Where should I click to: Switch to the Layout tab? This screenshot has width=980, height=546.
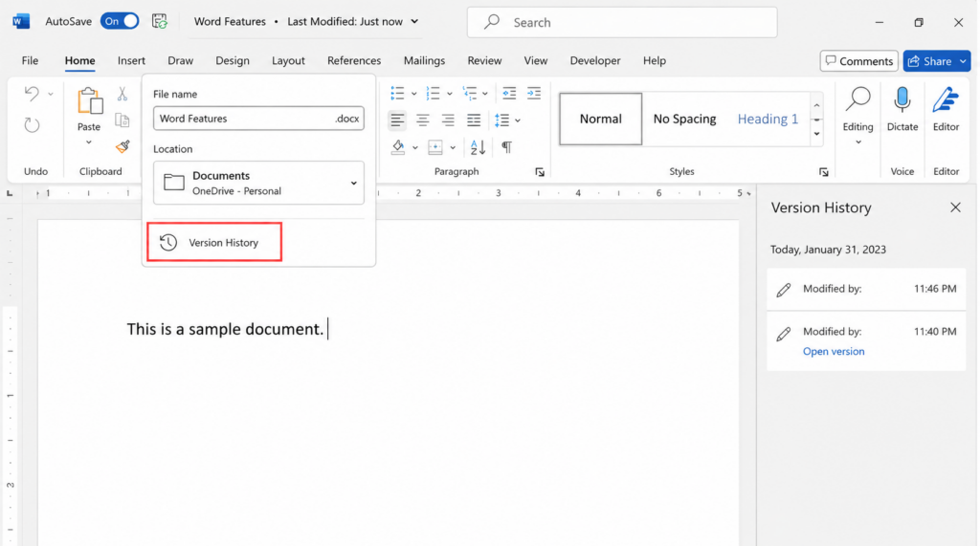[x=288, y=60]
